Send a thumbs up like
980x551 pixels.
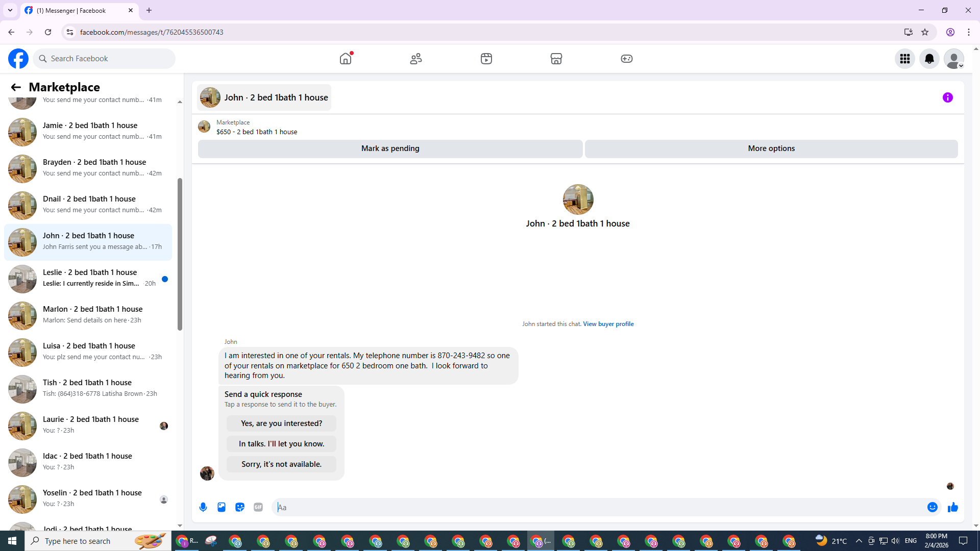coord(952,507)
